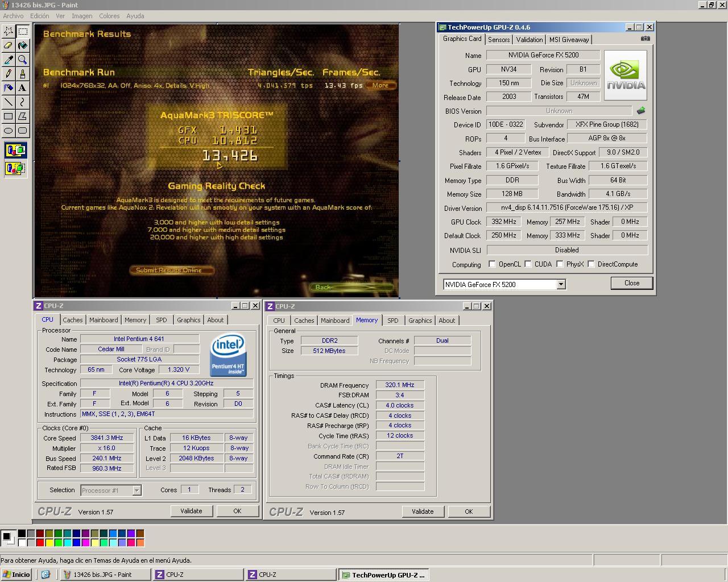728x582 pixels.
Task: Select the Pick Color eyedropper tool
Action: pyautogui.click(x=9, y=60)
